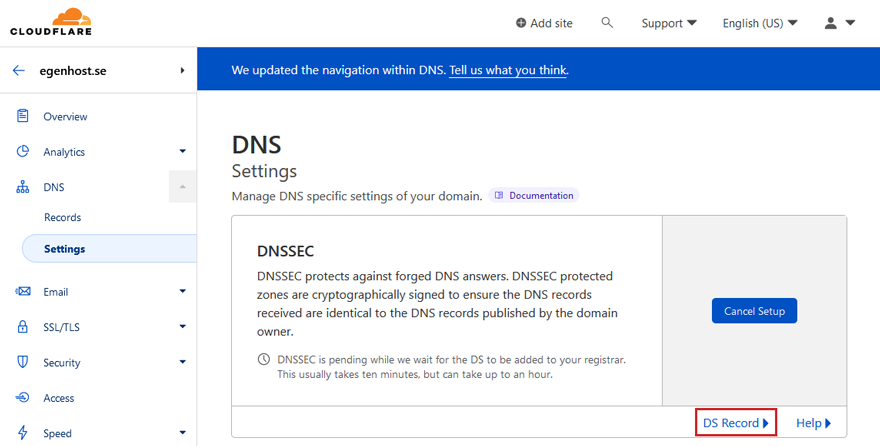880x446 pixels.
Task: Open the DS Record link
Action: [x=736, y=423]
